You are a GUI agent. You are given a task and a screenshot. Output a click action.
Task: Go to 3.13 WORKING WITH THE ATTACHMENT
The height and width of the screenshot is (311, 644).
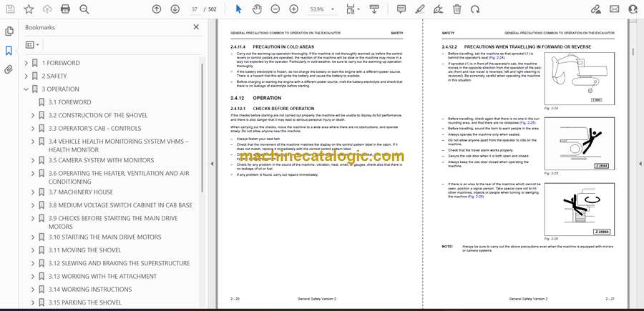point(102,276)
